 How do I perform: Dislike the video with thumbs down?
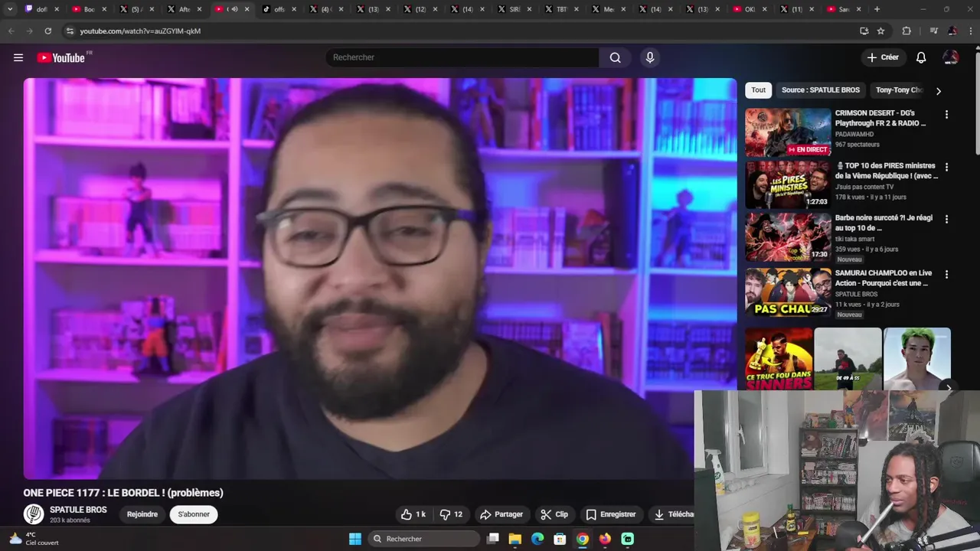pyautogui.click(x=452, y=514)
